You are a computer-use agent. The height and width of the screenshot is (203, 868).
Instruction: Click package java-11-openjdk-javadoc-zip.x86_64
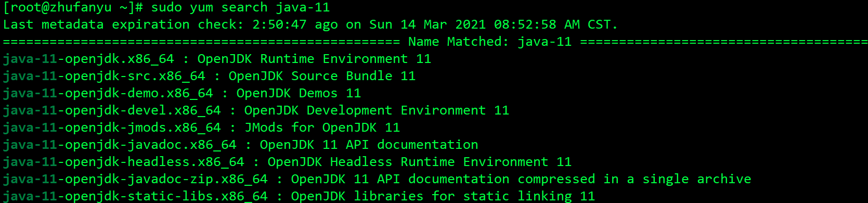(135, 180)
